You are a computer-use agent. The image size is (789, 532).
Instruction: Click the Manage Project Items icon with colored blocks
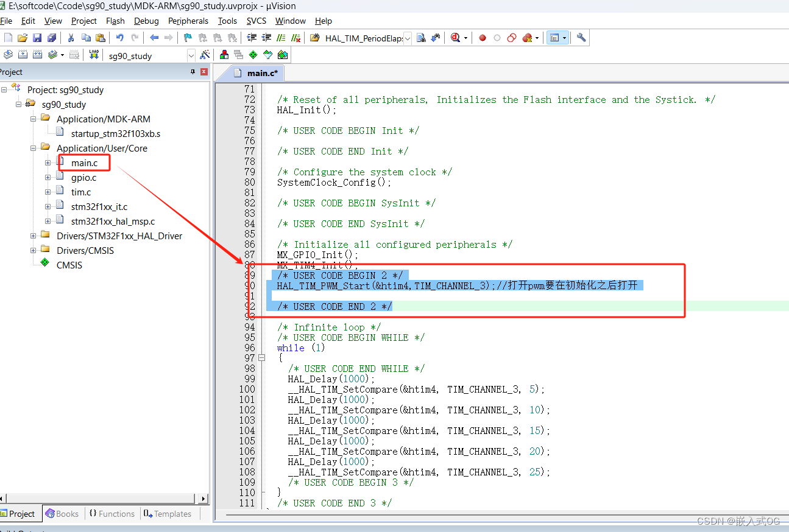tap(224, 55)
